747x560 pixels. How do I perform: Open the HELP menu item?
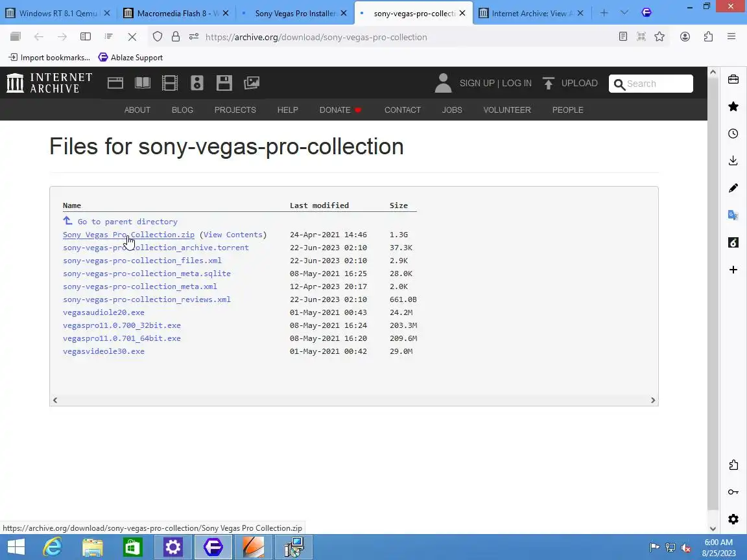coord(288,110)
